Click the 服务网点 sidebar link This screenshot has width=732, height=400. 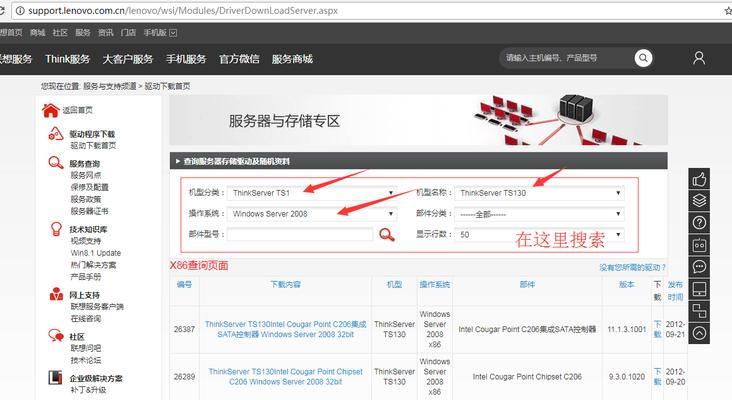point(85,175)
